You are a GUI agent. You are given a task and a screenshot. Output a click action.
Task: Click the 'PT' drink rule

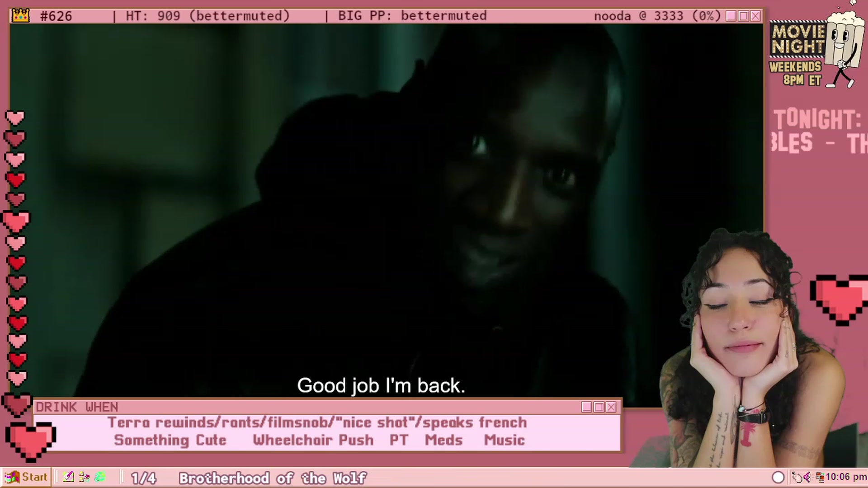click(x=399, y=440)
